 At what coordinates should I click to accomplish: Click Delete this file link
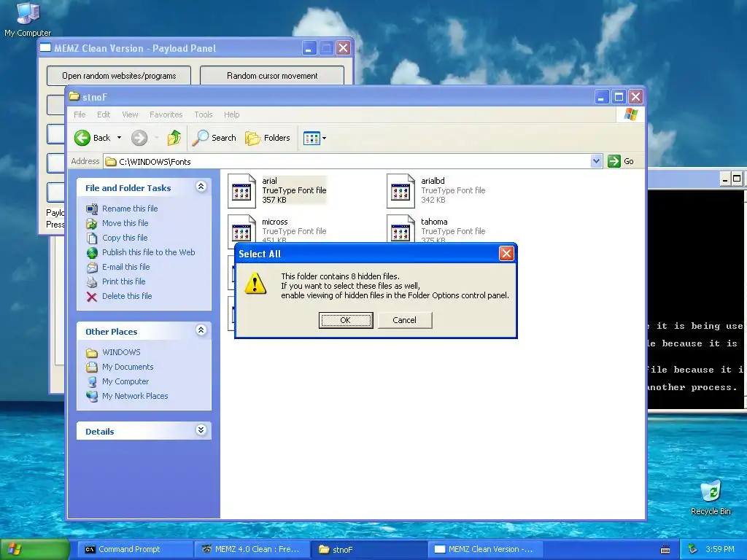127,296
